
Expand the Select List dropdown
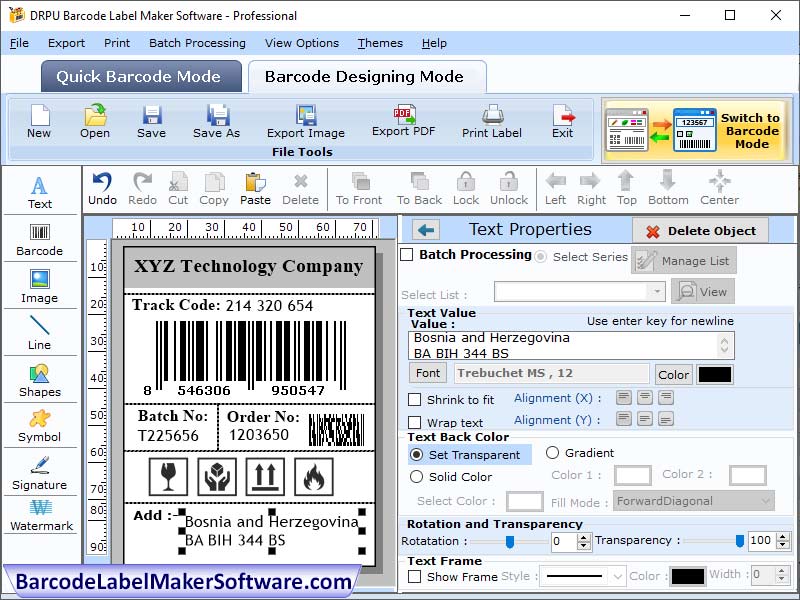click(657, 292)
